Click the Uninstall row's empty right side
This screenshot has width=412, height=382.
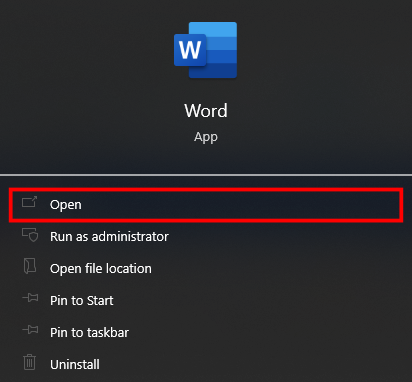coord(253,364)
